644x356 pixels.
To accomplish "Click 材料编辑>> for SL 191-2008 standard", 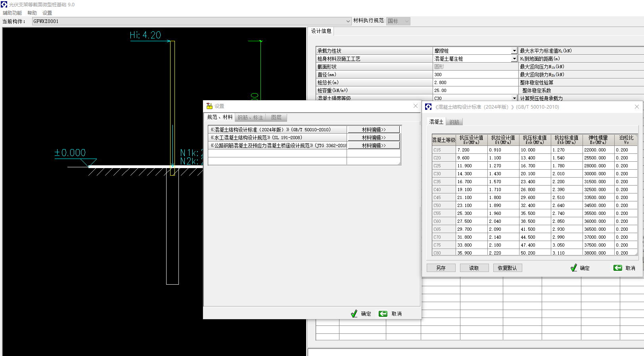I will point(374,138).
